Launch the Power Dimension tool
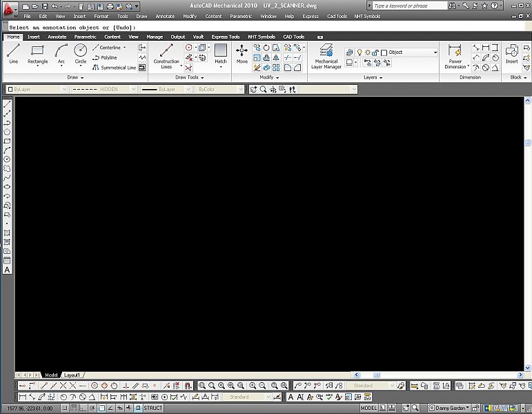This screenshot has height=414, width=532. [455, 57]
